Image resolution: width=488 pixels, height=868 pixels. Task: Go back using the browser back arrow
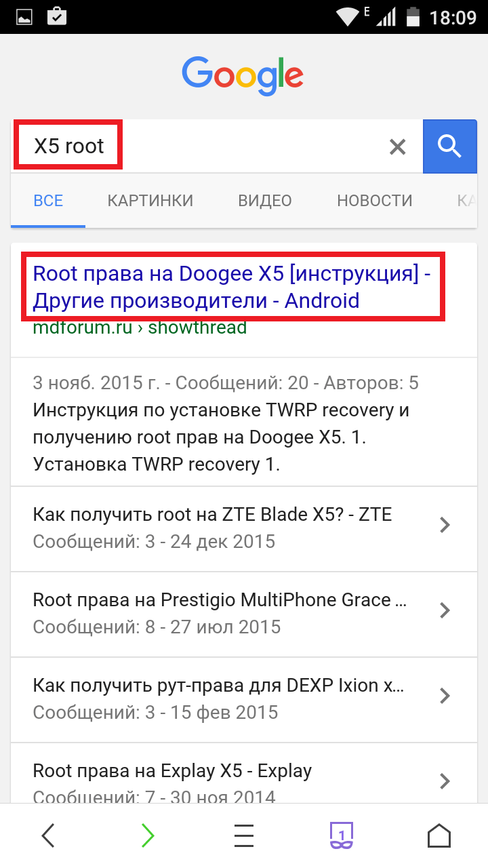48,835
